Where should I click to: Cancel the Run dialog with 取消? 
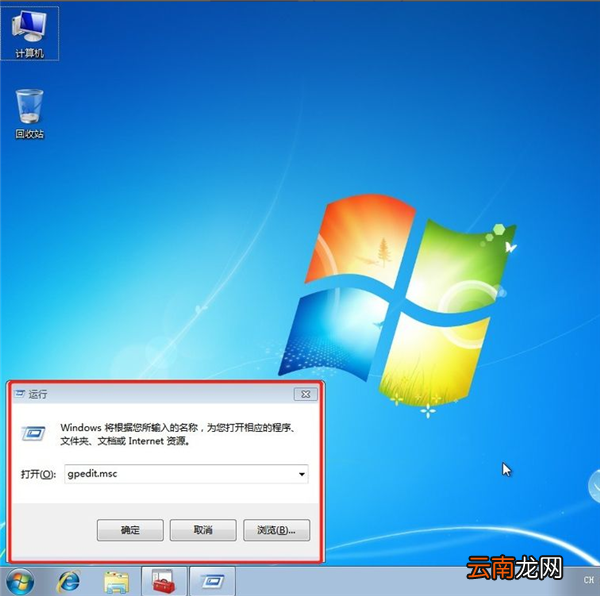point(203,530)
